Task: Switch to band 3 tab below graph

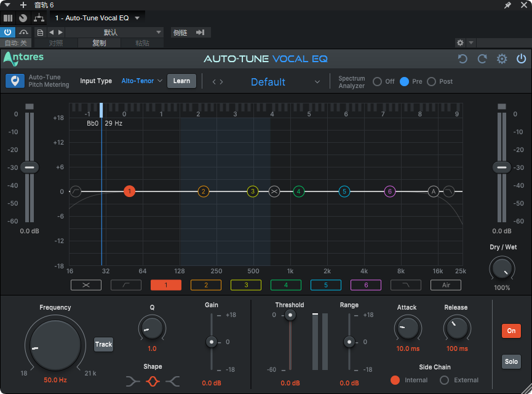Action: [x=246, y=285]
